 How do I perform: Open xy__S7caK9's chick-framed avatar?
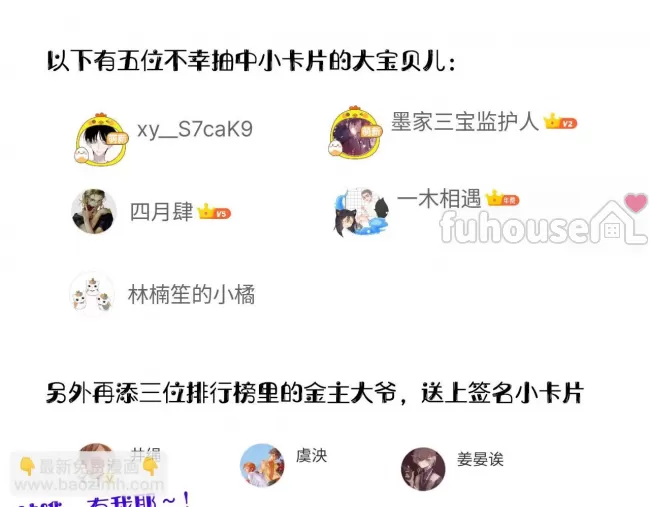(101, 140)
